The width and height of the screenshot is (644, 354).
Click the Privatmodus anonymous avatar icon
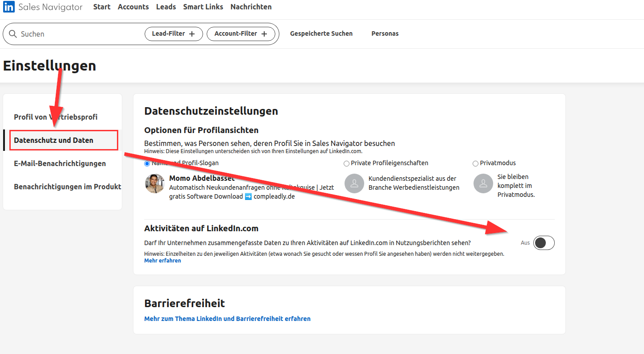[x=483, y=183]
